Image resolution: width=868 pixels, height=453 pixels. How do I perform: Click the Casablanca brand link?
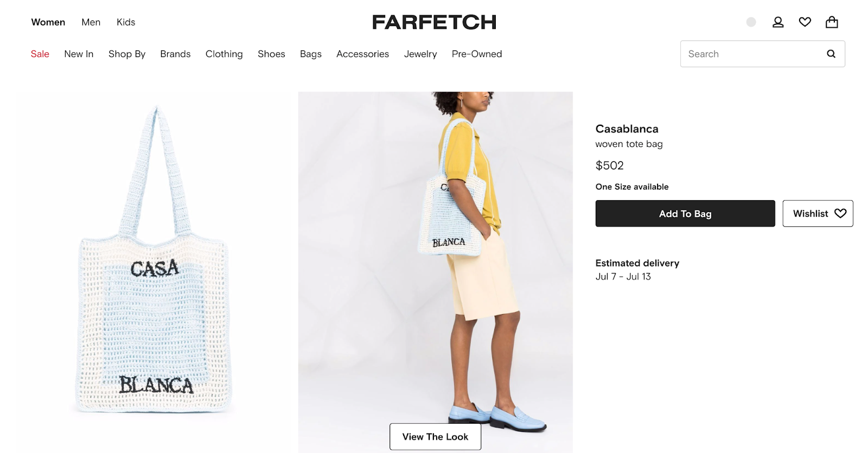click(x=627, y=129)
